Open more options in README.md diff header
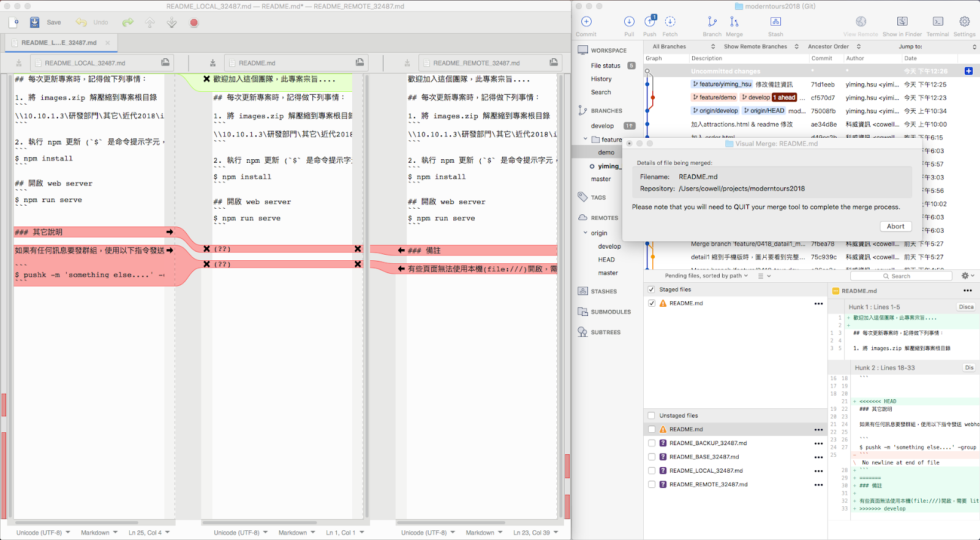 click(967, 291)
